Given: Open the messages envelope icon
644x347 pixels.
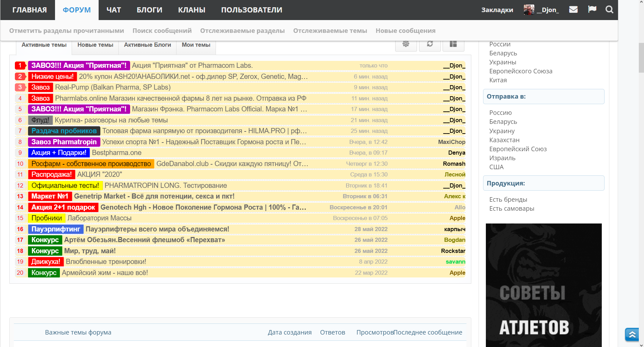Looking at the screenshot, I should point(573,10).
